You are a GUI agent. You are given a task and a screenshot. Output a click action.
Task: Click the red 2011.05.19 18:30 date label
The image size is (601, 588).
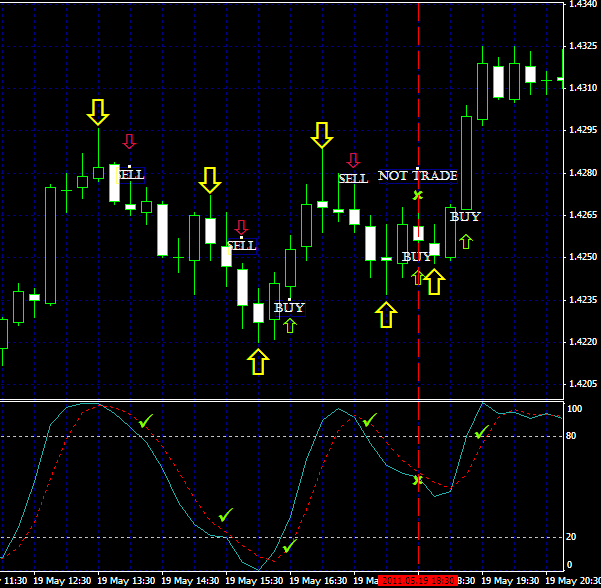point(418,580)
